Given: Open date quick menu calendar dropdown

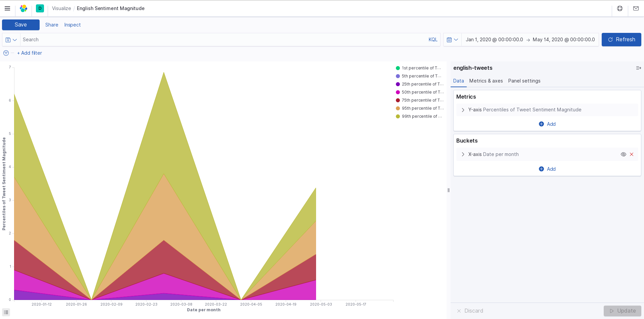Looking at the screenshot, I should [x=452, y=40].
